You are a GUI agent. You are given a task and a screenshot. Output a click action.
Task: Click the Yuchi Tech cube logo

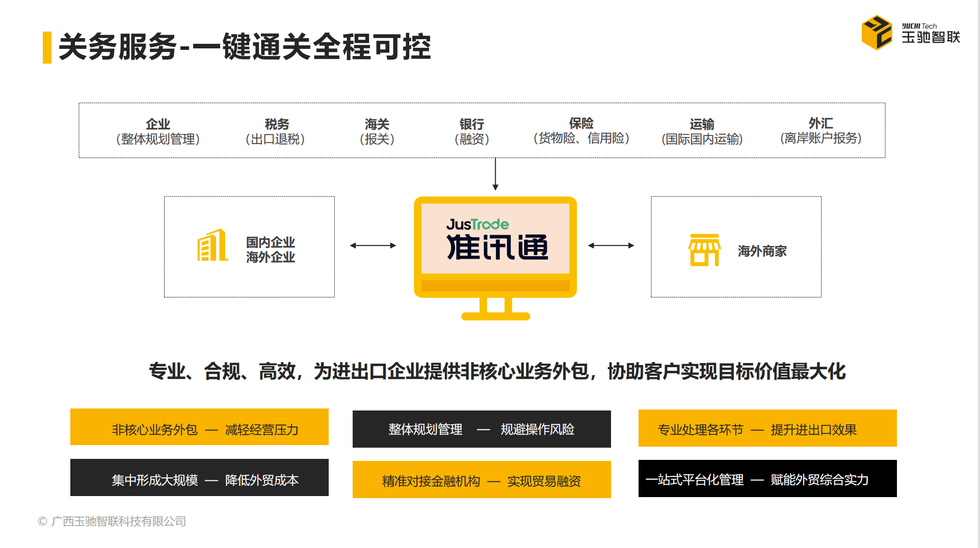pyautogui.click(x=877, y=33)
